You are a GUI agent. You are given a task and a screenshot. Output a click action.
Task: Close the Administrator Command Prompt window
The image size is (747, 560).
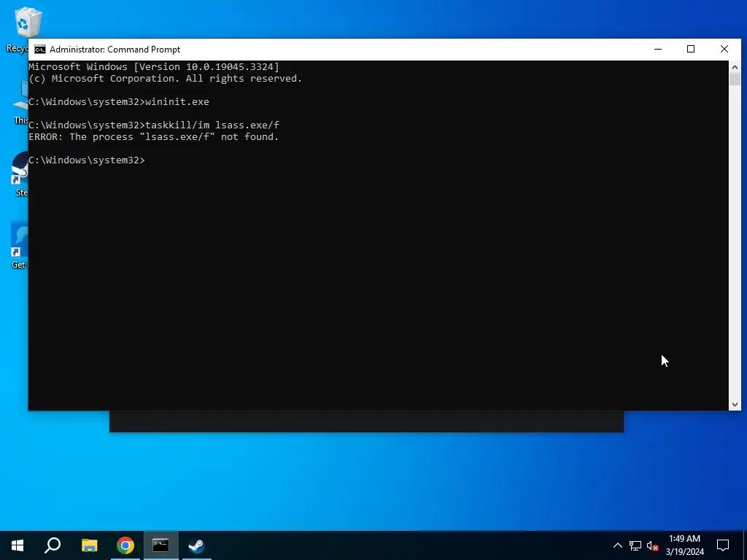[x=724, y=49]
